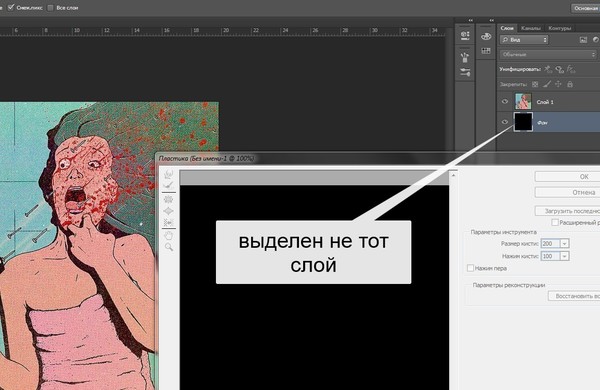
Task: Select the Forward Warp tool in Liquify
Action: (x=168, y=175)
